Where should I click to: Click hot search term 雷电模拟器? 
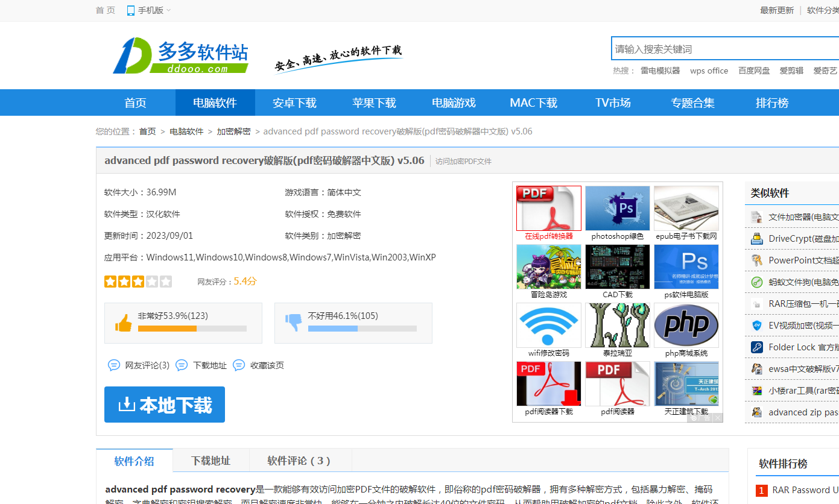660,71
